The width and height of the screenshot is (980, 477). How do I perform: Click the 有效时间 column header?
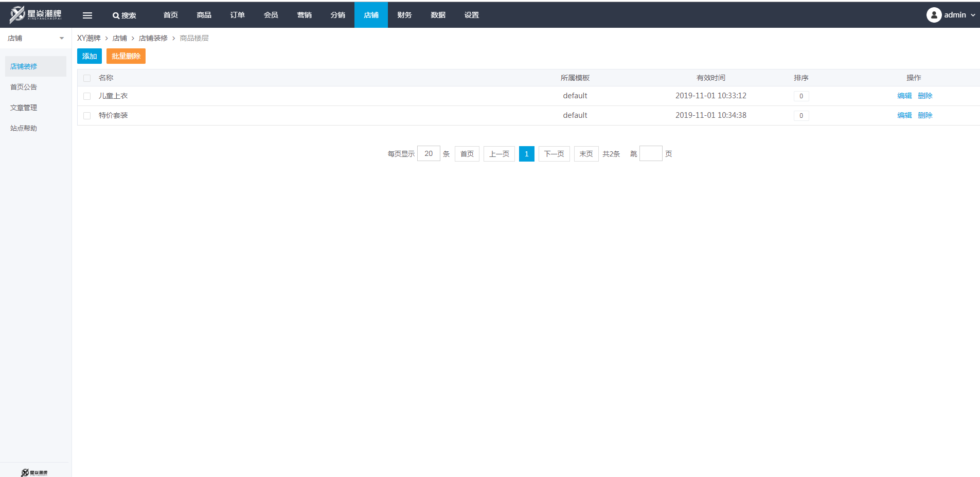(x=711, y=78)
